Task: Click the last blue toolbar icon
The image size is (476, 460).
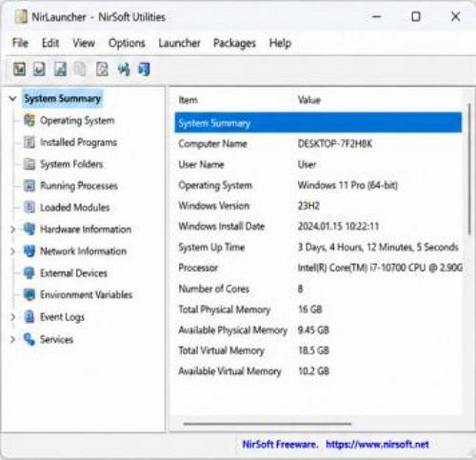Action: 144,70
